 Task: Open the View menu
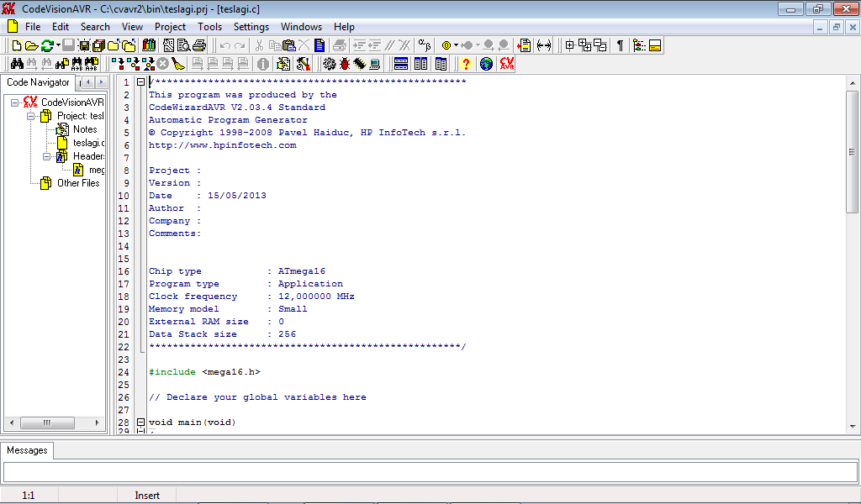click(x=132, y=27)
